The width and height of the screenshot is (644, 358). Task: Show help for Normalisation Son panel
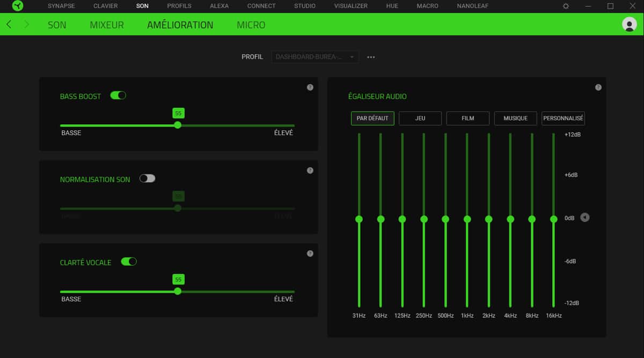pos(310,170)
